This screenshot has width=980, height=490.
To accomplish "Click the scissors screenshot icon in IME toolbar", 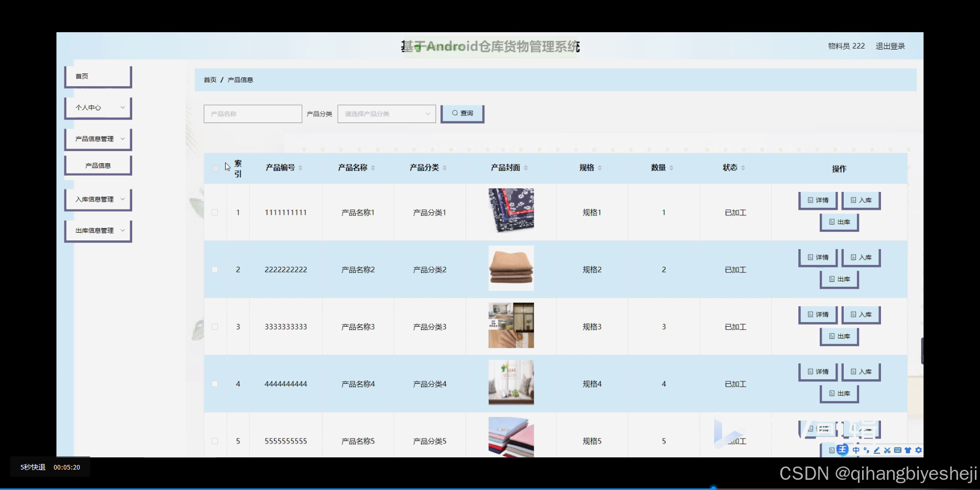I will [x=887, y=450].
